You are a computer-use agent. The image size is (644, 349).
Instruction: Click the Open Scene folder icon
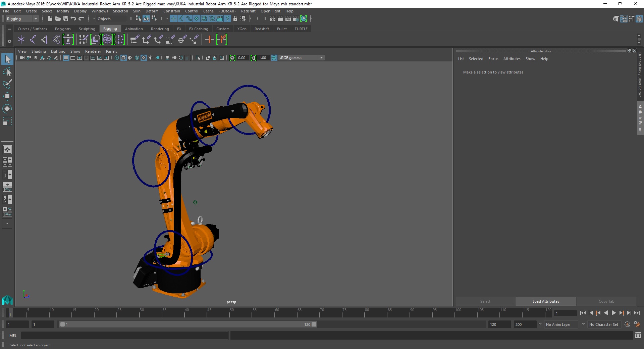58,19
